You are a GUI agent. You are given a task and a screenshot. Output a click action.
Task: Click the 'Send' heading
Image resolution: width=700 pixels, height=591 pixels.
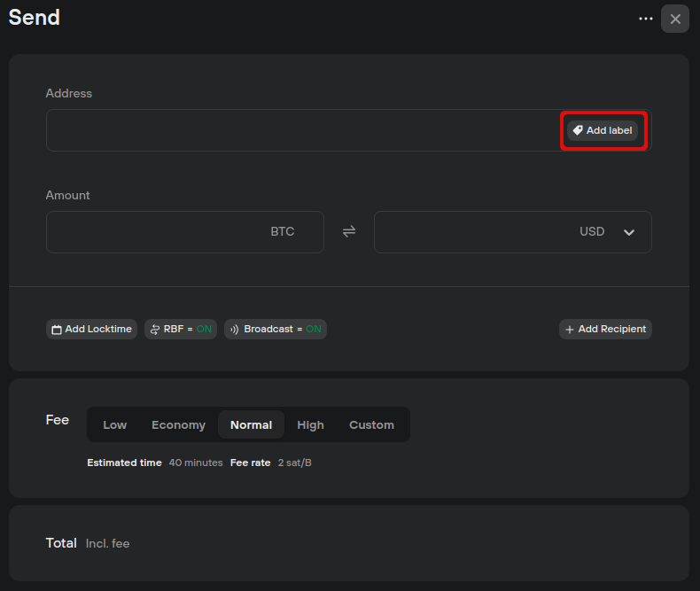pos(35,18)
